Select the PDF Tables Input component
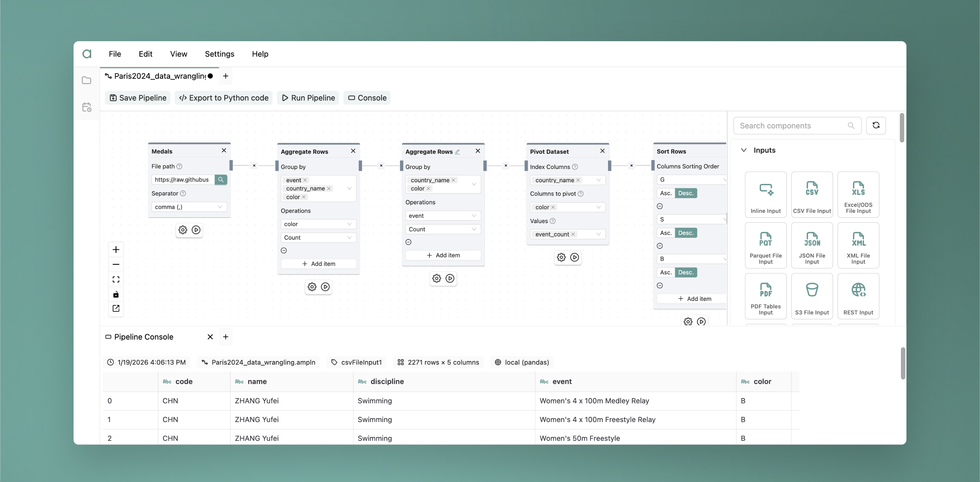Viewport: 980px width, 482px height. (x=765, y=296)
